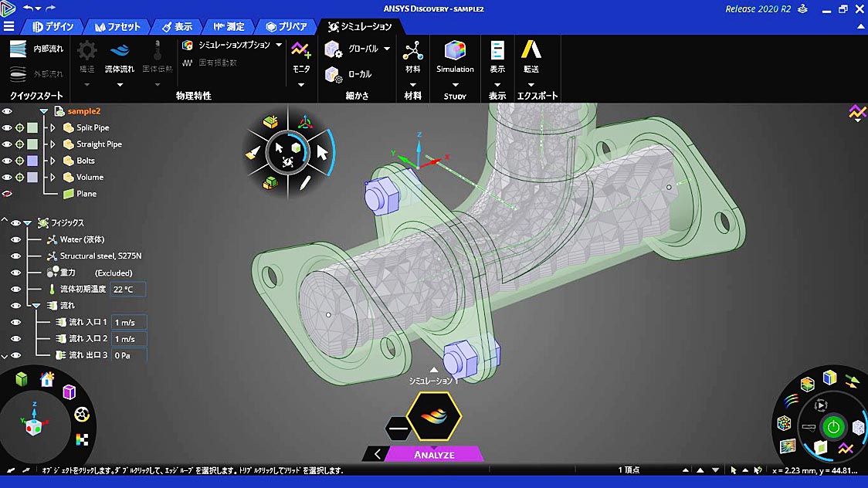Viewport: 868px width, 488px height.
Task: Click the Simulation study cube icon
Action: coord(455,51)
